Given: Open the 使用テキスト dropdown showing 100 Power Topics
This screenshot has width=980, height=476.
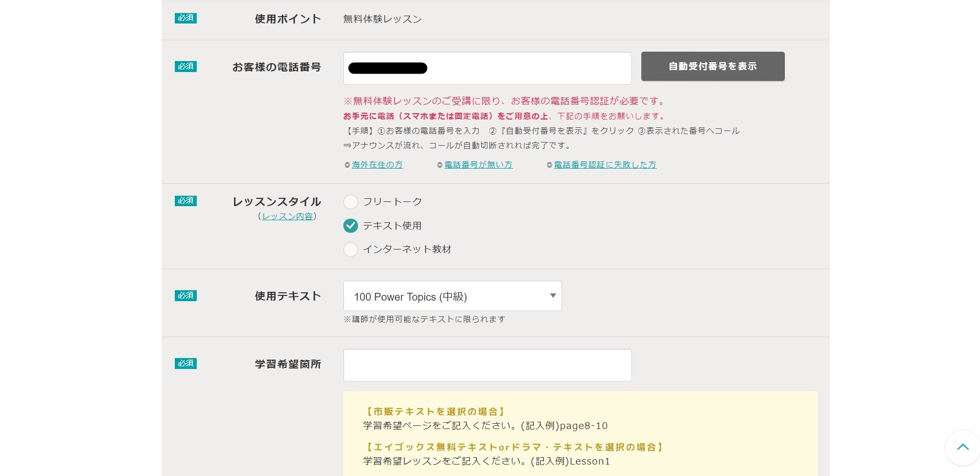Looking at the screenshot, I should tap(452, 296).
